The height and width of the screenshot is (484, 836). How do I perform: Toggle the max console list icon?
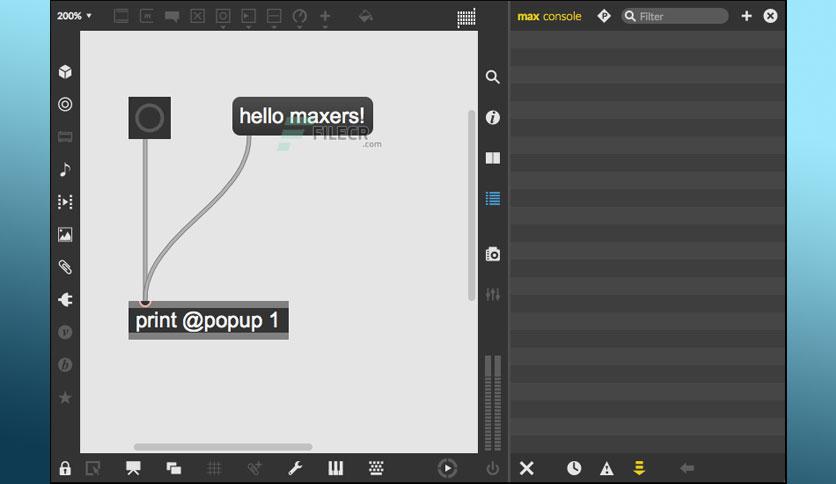[x=493, y=199]
